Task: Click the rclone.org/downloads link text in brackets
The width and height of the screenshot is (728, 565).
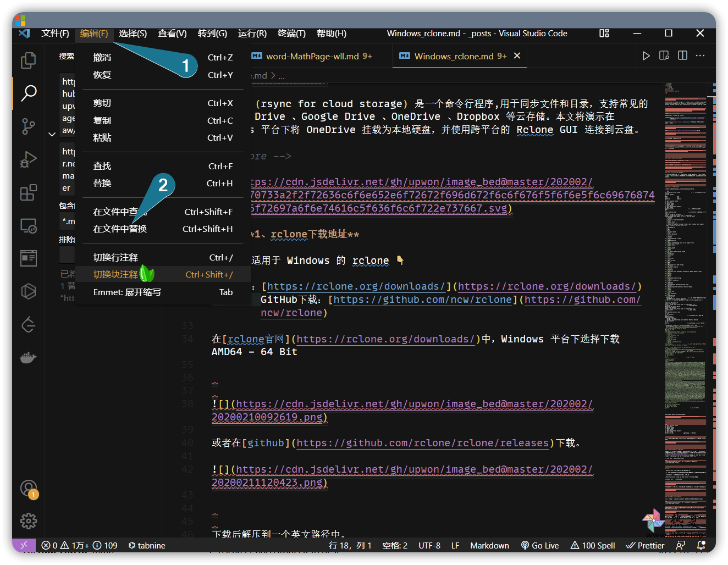Action: 356,286
